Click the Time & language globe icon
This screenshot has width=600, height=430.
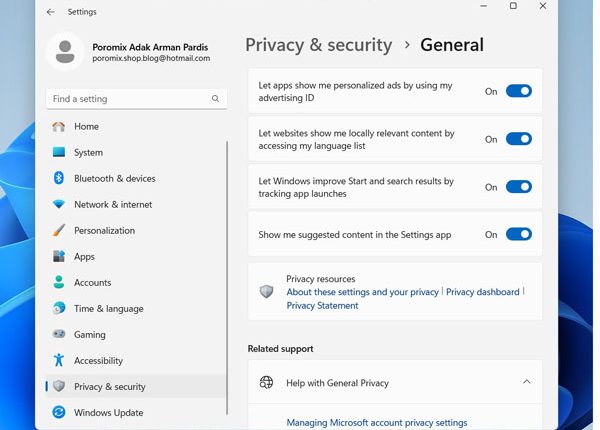pyautogui.click(x=59, y=308)
